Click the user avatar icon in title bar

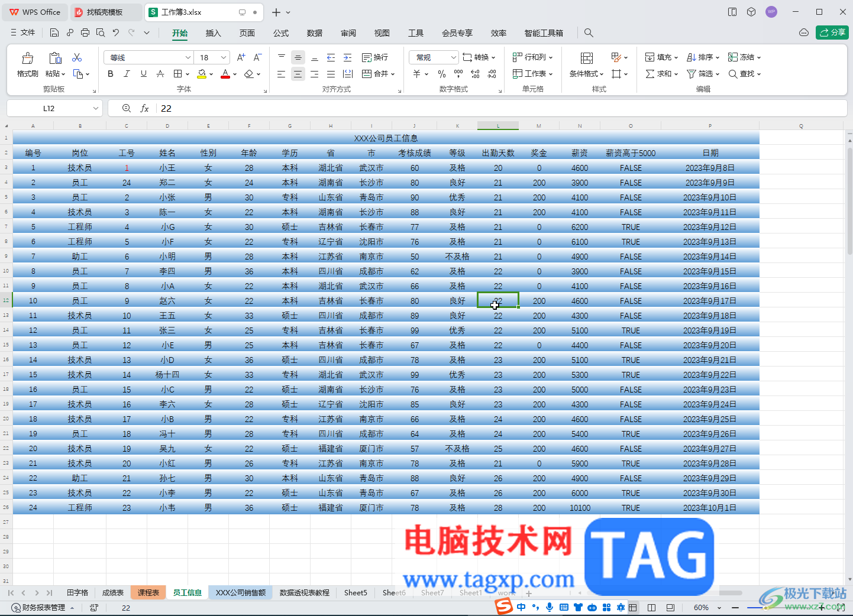(771, 12)
